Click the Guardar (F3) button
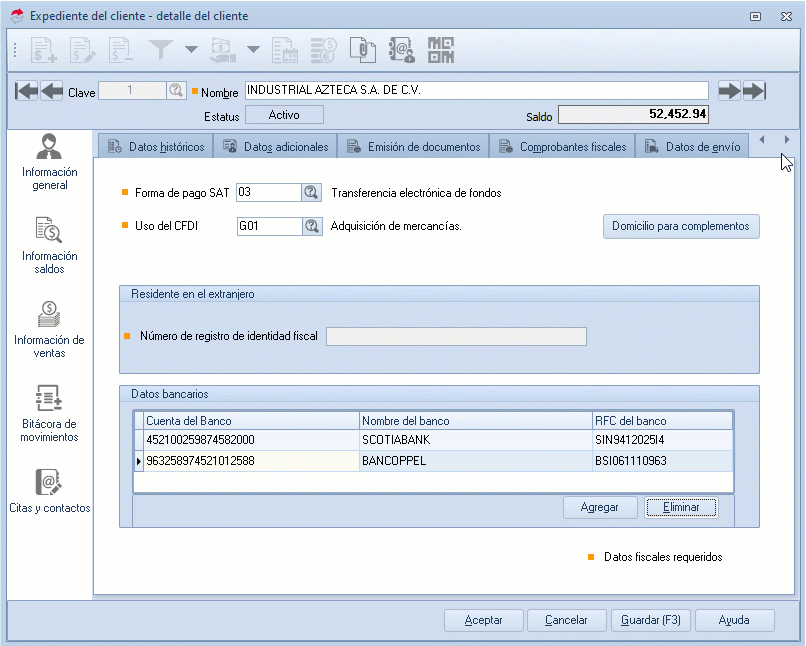The width and height of the screenshot is (806, 646). (x=651, y=620)
